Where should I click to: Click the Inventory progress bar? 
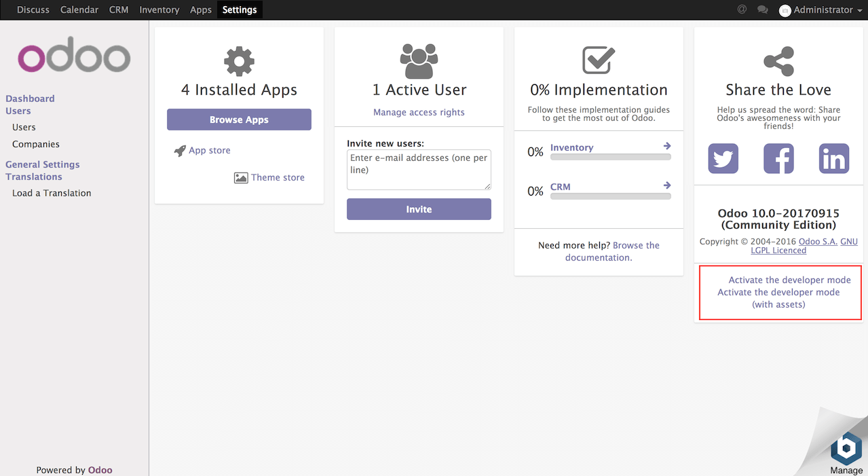point(611,157)
